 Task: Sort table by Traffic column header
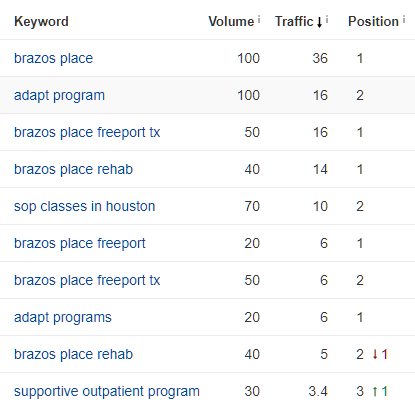[x=294, y=22]
